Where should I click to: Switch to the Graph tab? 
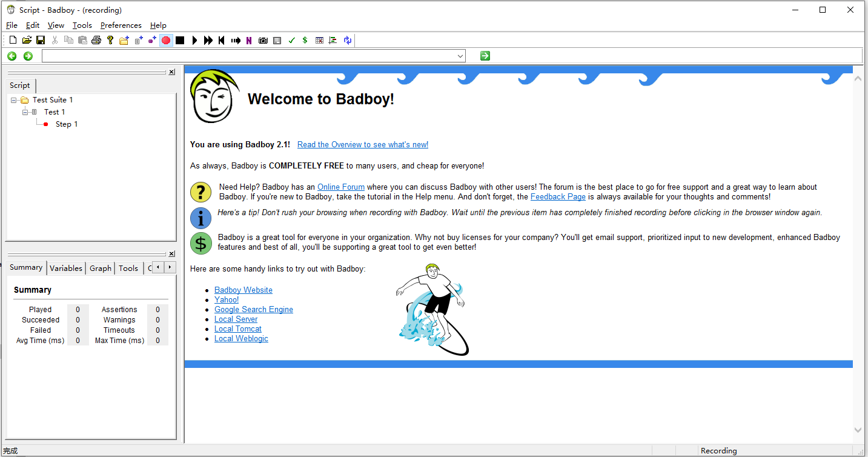coord(101,268)
